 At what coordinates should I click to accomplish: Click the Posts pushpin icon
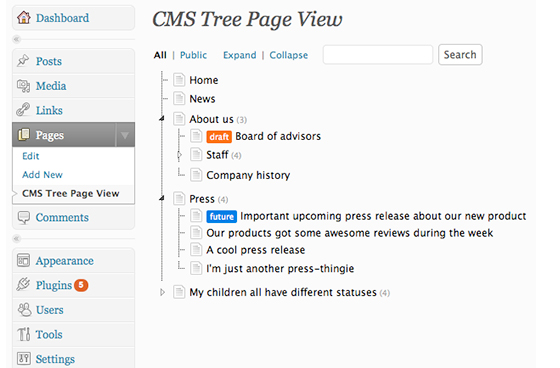pos(23,61)
